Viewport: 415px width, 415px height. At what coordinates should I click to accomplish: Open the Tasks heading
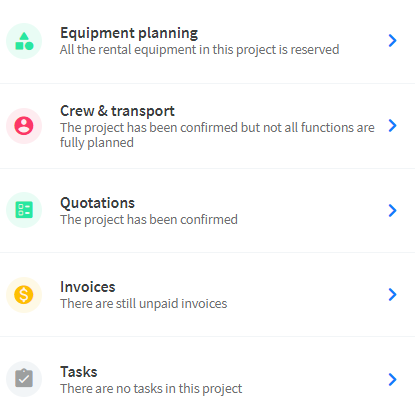point(79,372)
